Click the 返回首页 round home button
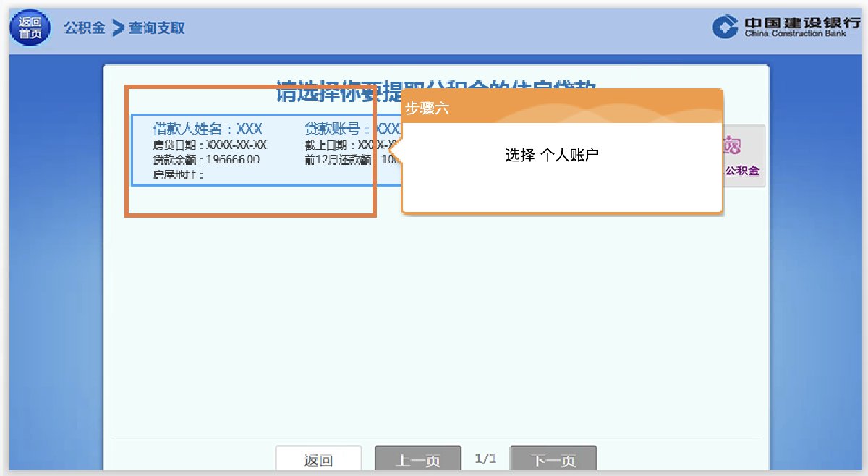Screen dimensions: 868x476 (x=30, y=28)
